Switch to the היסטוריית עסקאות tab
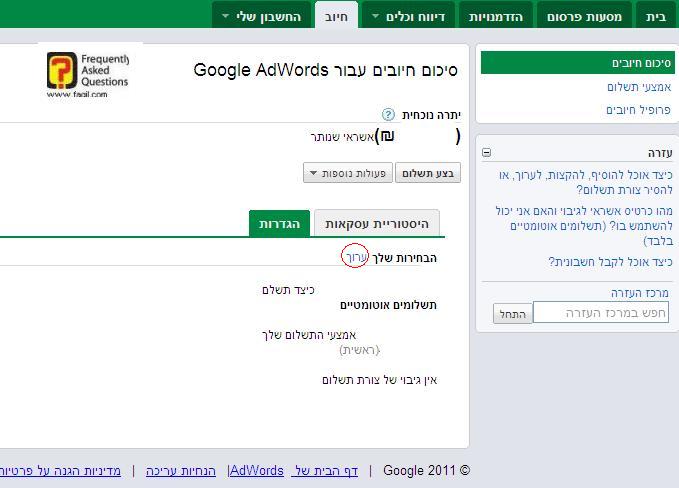679x488 pixels. (377, 224)
